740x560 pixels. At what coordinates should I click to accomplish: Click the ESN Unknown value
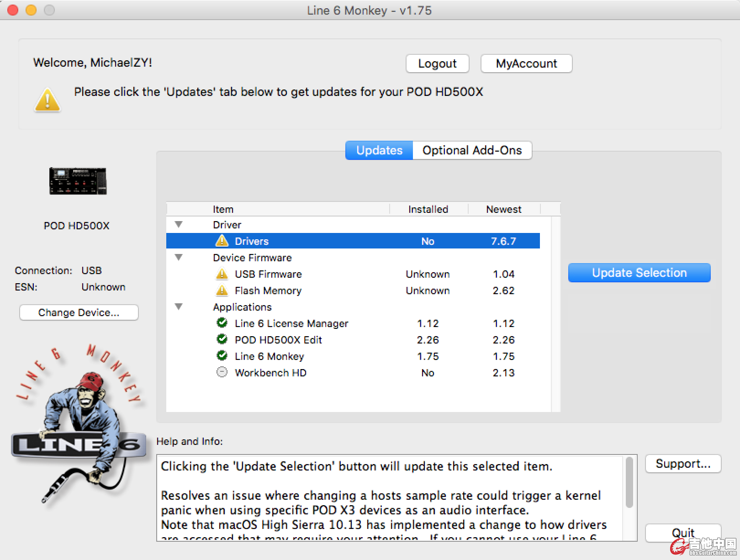103,287
